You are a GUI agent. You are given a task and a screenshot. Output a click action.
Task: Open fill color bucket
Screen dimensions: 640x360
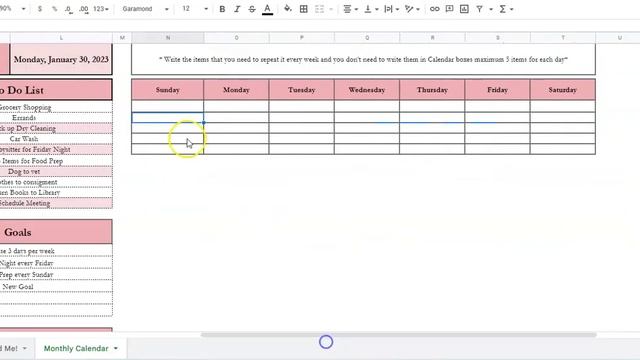click(x=288, y=9)
